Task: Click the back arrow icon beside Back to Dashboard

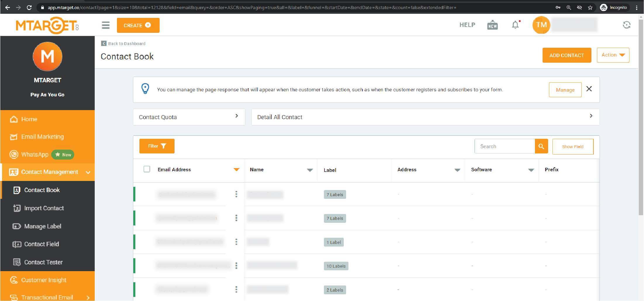Action: tap(103, 43)
